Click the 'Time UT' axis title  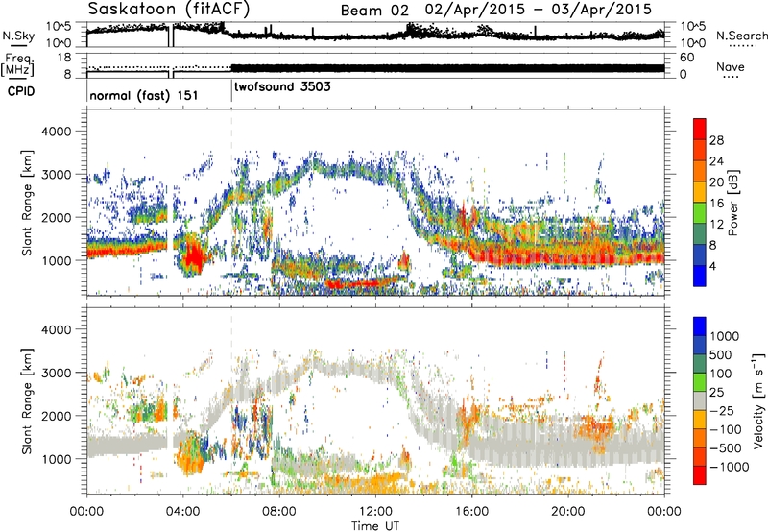tap(375, 526)
